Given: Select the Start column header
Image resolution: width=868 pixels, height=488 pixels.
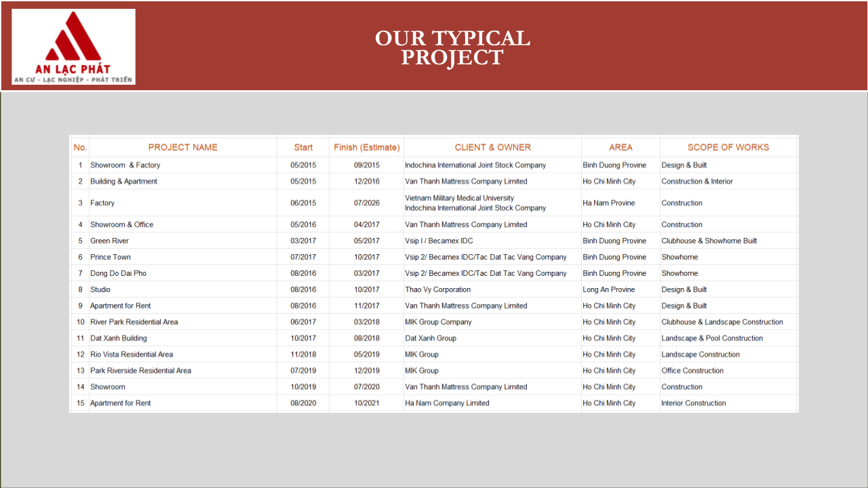Looking at the screenshot, I should 303,147.
